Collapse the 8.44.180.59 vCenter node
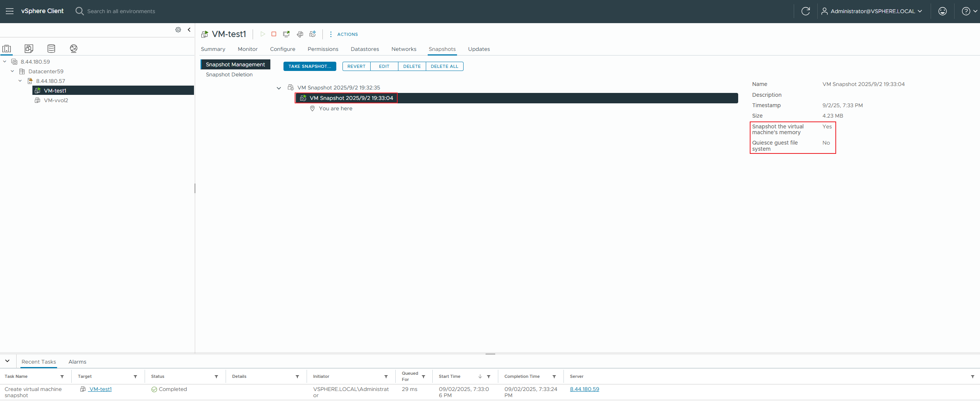This screenshot has height=401, width=980. pos(5,62)
